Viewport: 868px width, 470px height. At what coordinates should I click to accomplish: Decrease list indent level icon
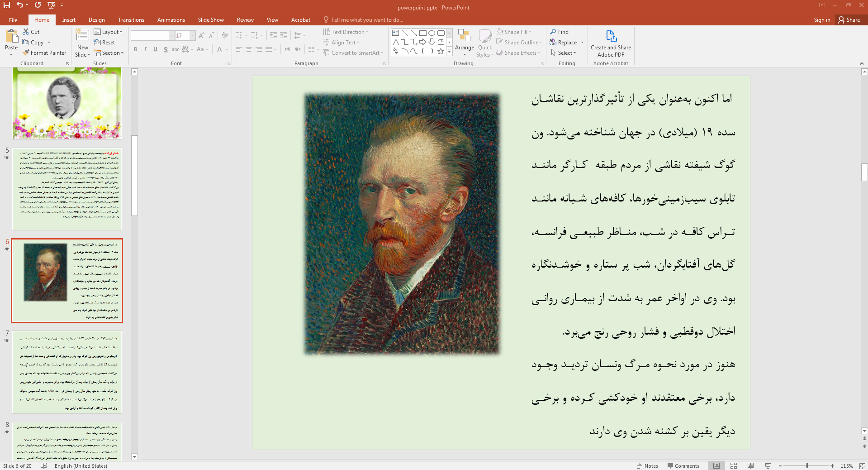[274, 35]
